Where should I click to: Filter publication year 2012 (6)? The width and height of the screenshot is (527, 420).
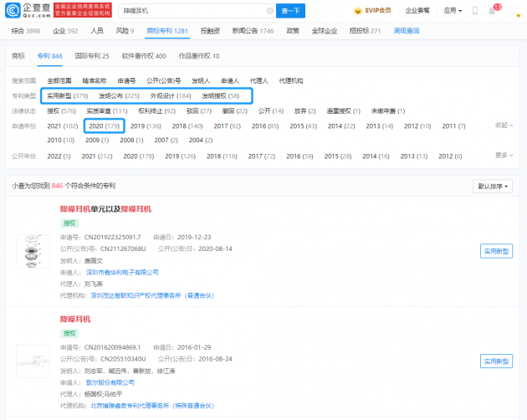click(450, 156)
